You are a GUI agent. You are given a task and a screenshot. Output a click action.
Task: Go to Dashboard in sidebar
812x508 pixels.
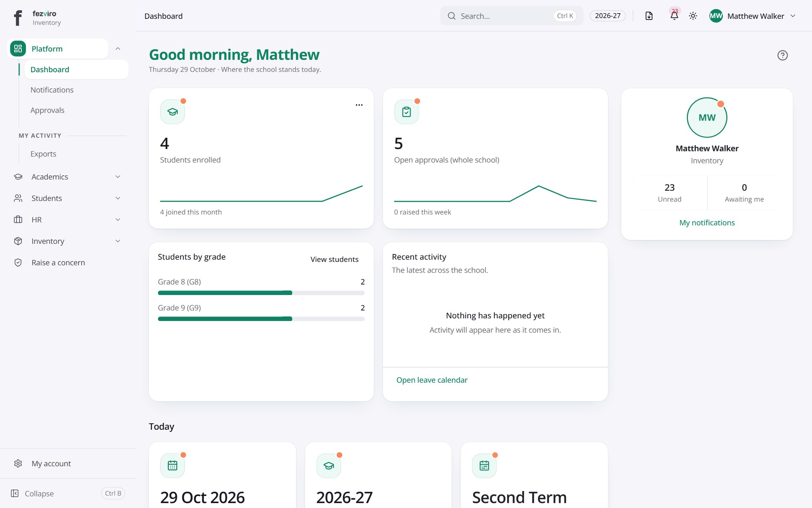(77, 70)
